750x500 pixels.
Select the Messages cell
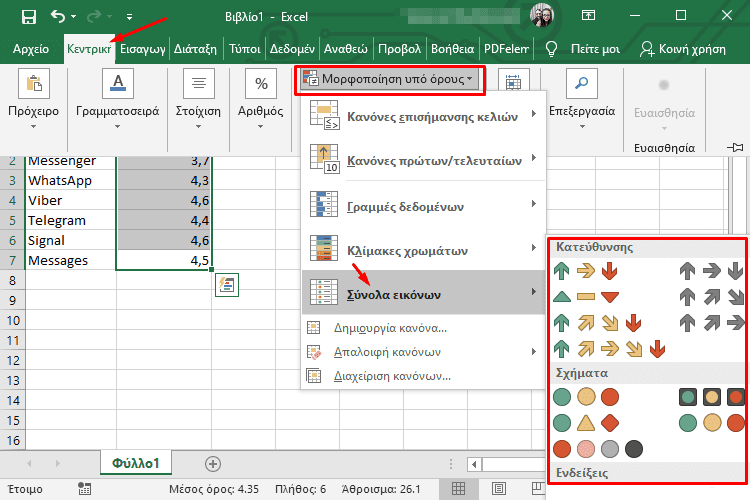point(70,260)
